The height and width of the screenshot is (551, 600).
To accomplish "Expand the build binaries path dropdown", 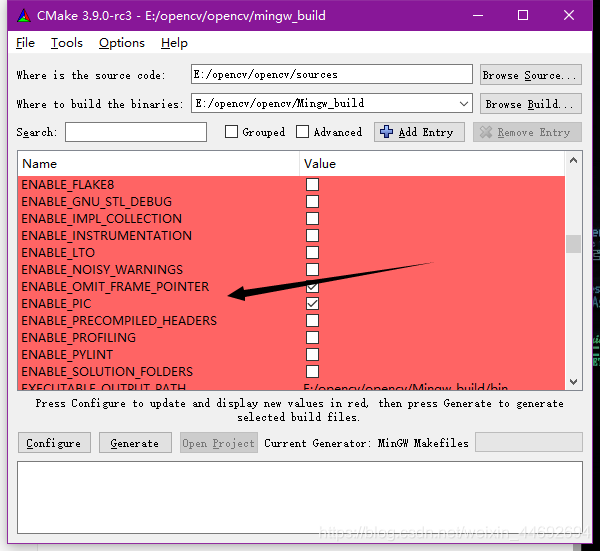I will (x=464, y=104).
